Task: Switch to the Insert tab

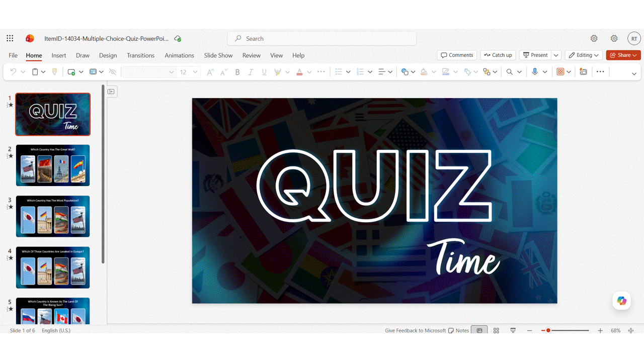Action: click(59, 55)
